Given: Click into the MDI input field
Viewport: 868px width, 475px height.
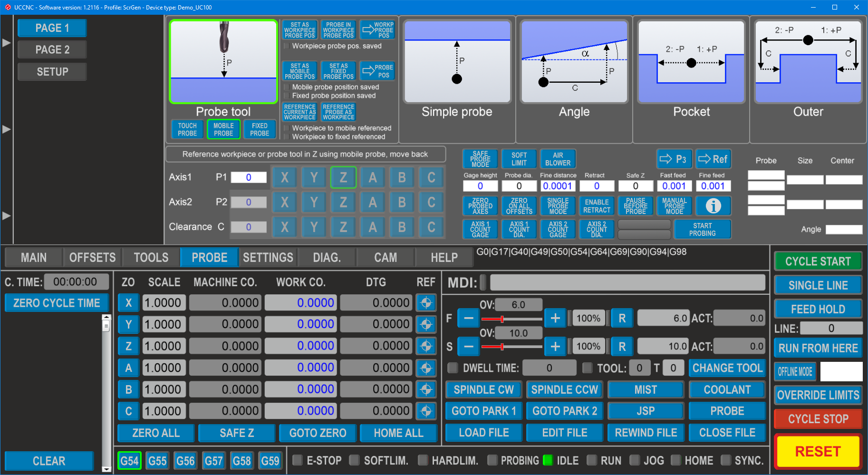Looking at the screenshot, I should (x=627, y=282).
